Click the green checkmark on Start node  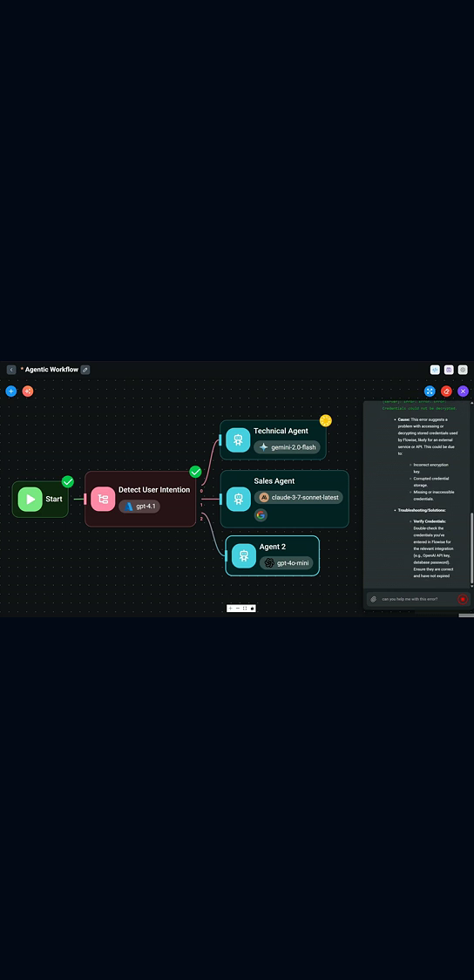click(x=67, y=482)
